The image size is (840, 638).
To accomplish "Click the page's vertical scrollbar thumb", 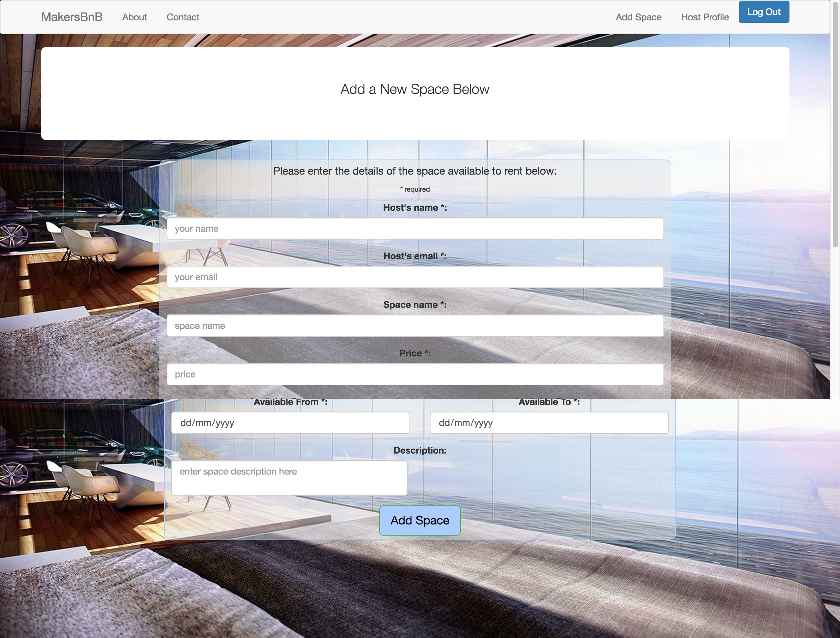I will pos(835,125).
